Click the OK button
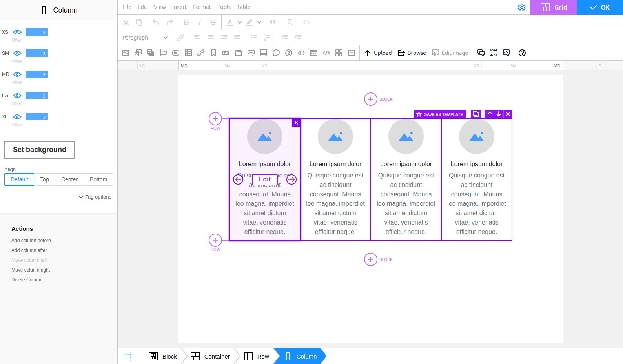Image resolution: width=623 pixels, height=364 pixels. [x=600, y=7]
